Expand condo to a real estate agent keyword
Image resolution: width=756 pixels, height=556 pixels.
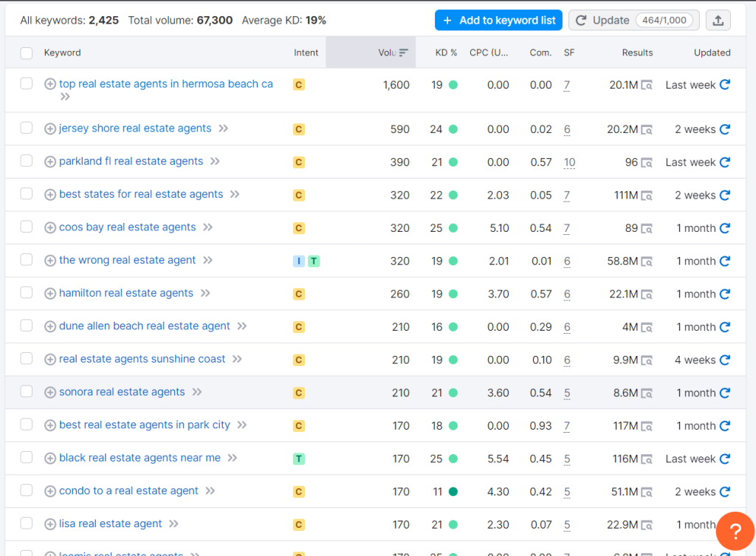pyautogui.click(x=212, y=490)
